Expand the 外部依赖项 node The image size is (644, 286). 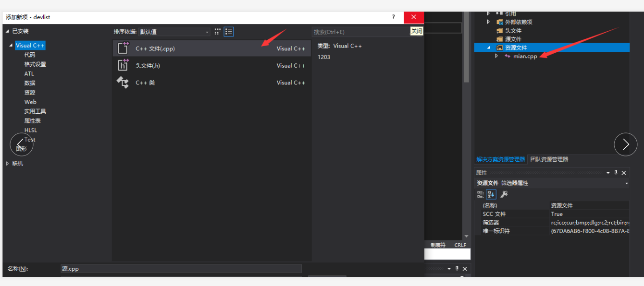click(489, 22)
